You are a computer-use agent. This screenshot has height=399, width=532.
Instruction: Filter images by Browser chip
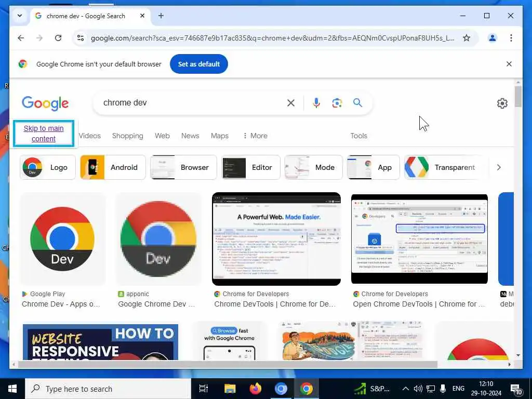point(183,167)
